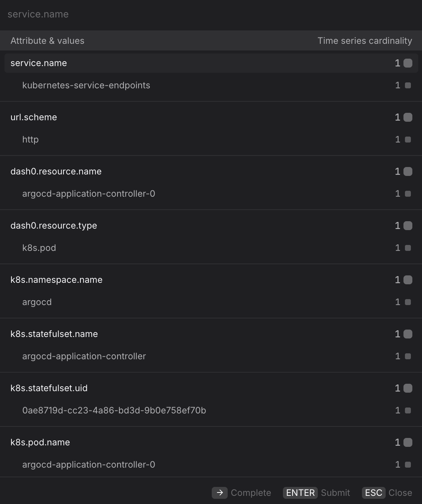Expand the k8s.statefulset.uid entry
The height and width of the screenshot is (504, 422).
click(x=49, y=388)
